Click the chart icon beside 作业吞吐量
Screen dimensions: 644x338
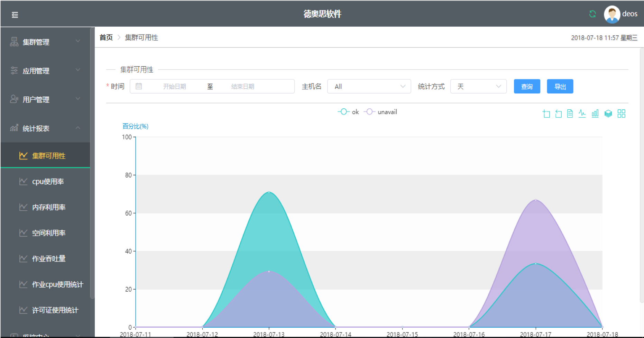coord(23,258)
